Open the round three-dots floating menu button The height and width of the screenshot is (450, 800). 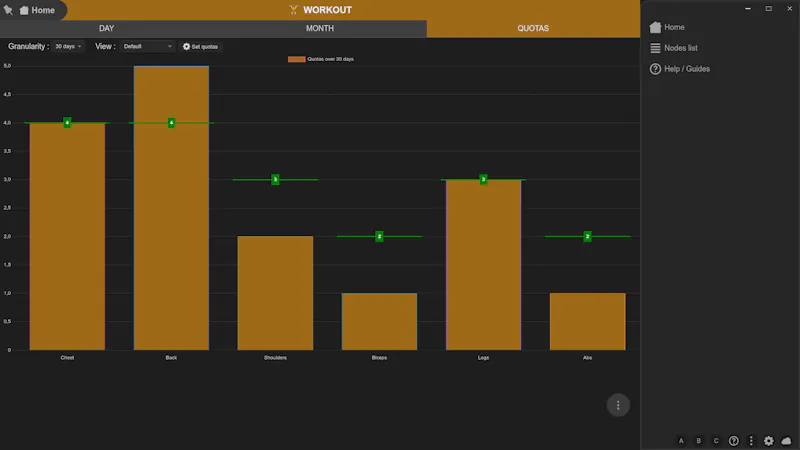pos(618,405)
